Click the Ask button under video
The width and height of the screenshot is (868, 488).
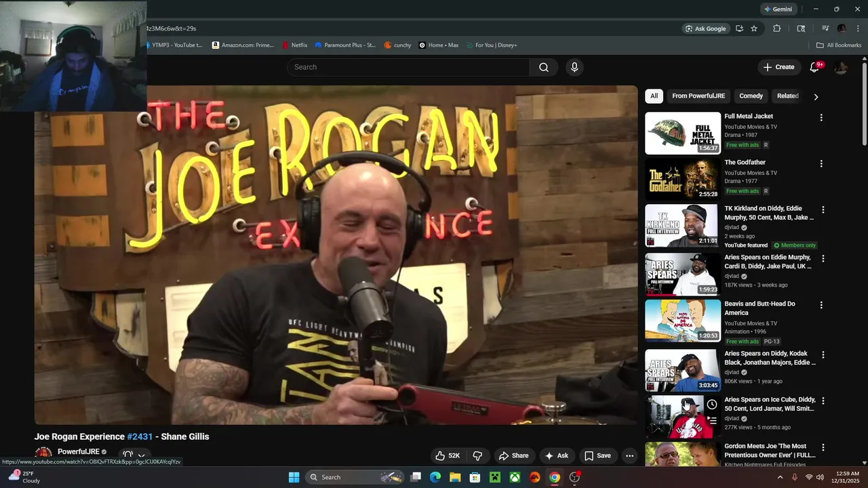[x=557, y=455]
